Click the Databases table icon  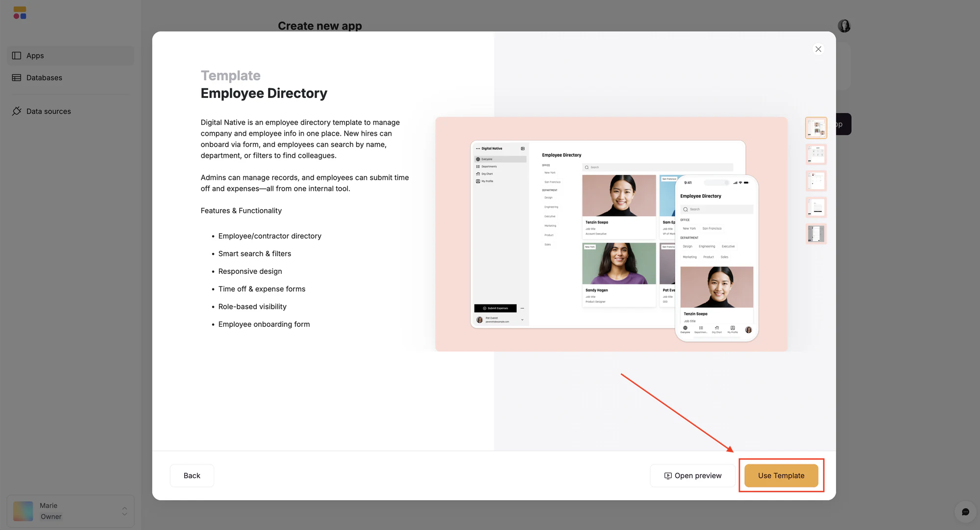tap(17, 78)
